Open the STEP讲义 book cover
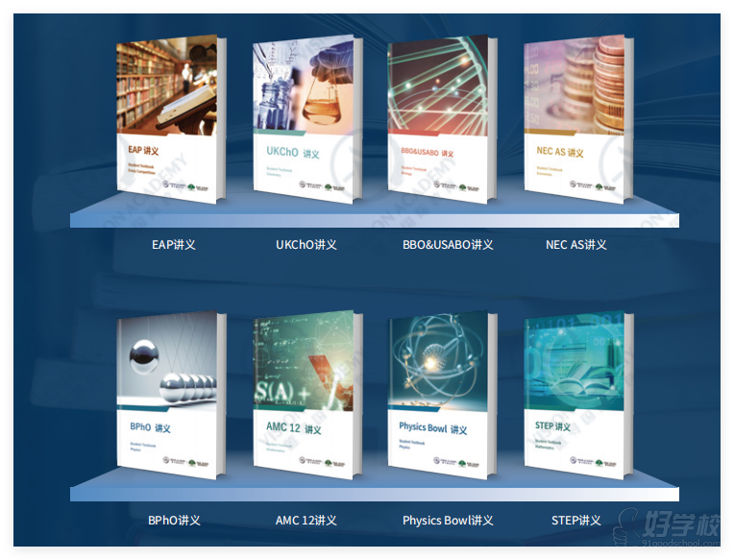Viewport: 734px width, 560px height. (x=578, y=396)
